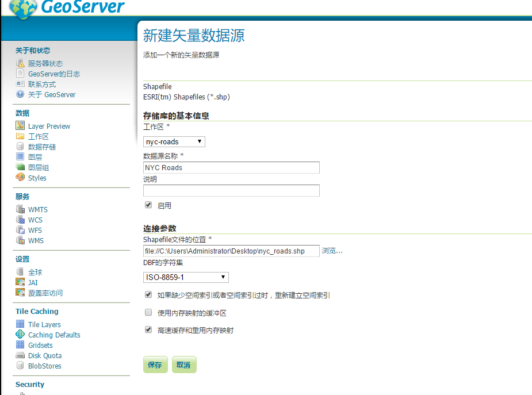
Task: Click the contact information card icon
Action: click(20, 84)
